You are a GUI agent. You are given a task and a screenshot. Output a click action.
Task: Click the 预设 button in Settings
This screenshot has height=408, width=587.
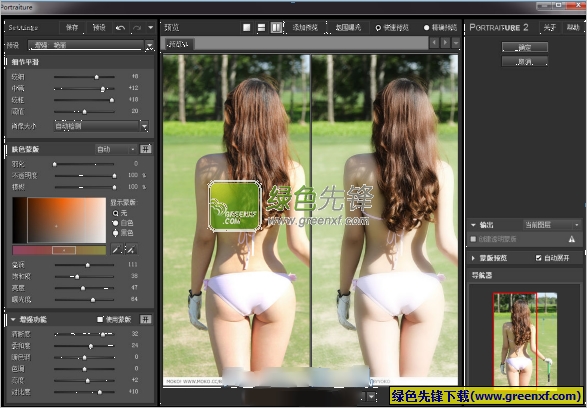pos(99,28)
